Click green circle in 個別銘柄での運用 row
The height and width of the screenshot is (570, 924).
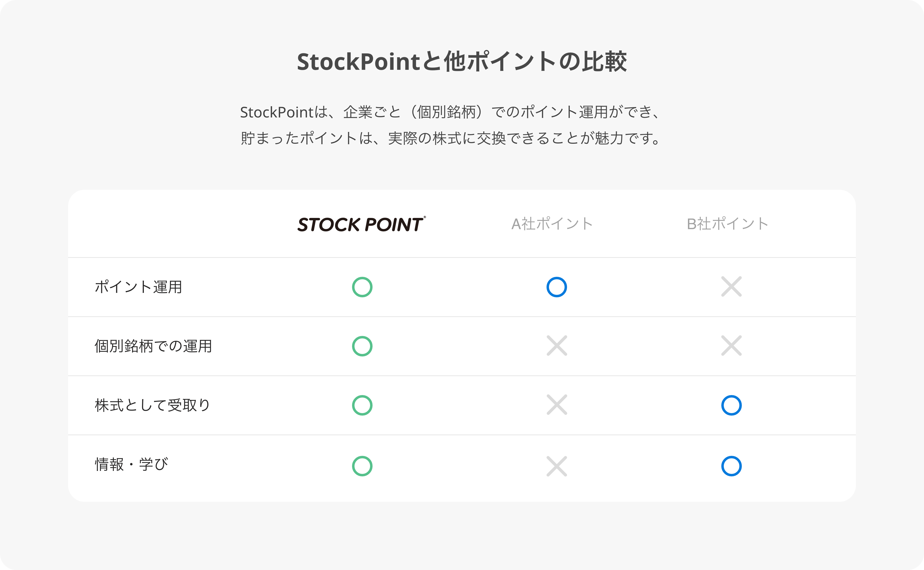362,346
